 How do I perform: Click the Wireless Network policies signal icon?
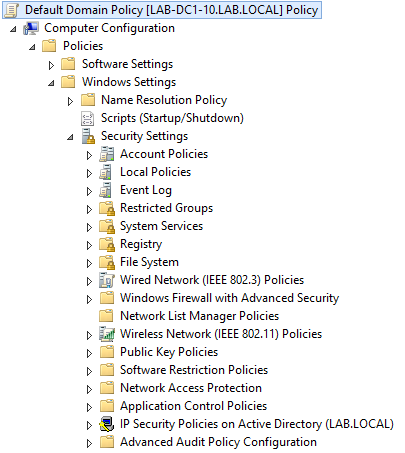point(107,334)
